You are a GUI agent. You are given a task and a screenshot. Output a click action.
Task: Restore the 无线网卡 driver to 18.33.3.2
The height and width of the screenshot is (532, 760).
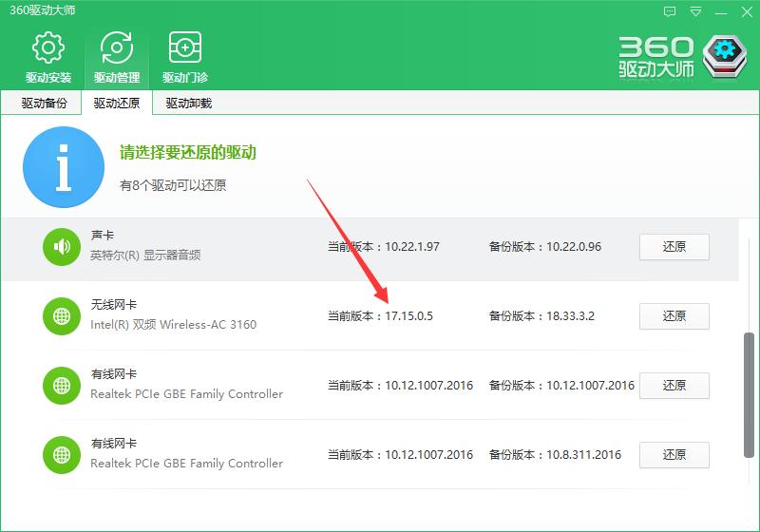[x=674, y=316]
